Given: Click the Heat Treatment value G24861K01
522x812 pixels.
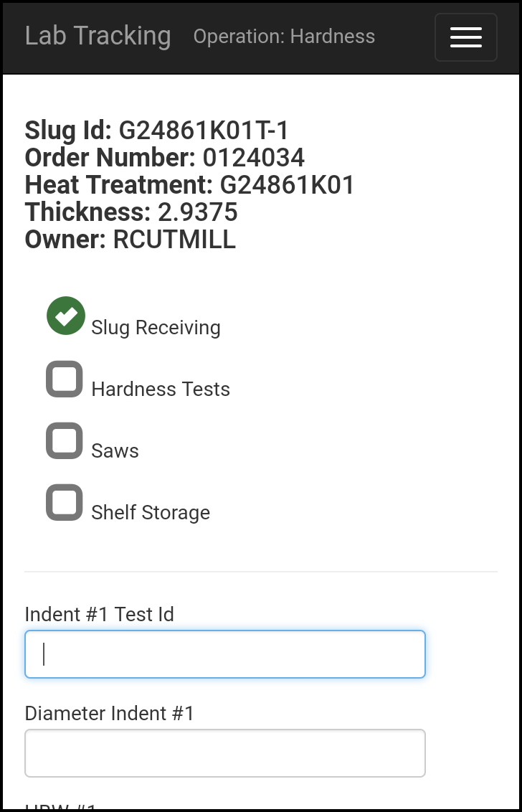Looking at the screenshot, I should point(287,185).
